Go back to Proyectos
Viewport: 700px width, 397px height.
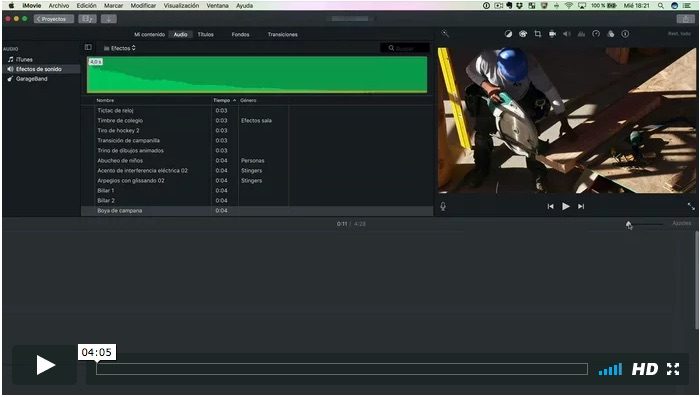[x=54, y=19]
